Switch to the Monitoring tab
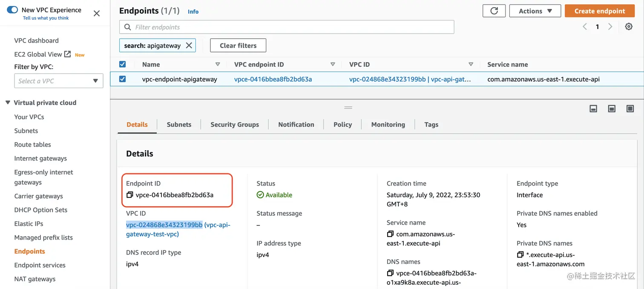Screen dimensions: 644x289 [388, 125]
